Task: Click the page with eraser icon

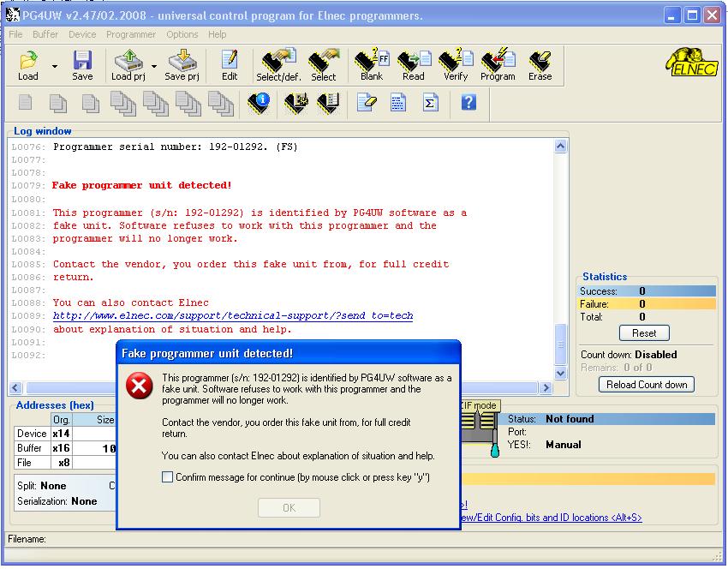Action: [x=367, y=103]
